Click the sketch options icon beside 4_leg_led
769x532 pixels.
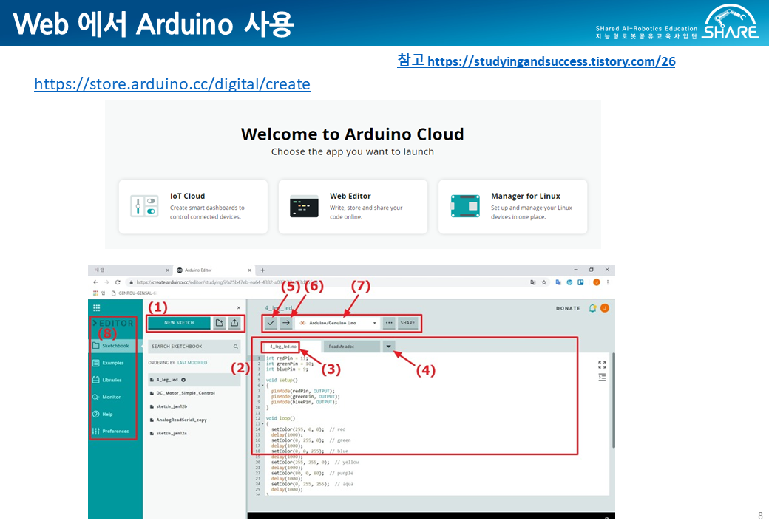[183, 380]
